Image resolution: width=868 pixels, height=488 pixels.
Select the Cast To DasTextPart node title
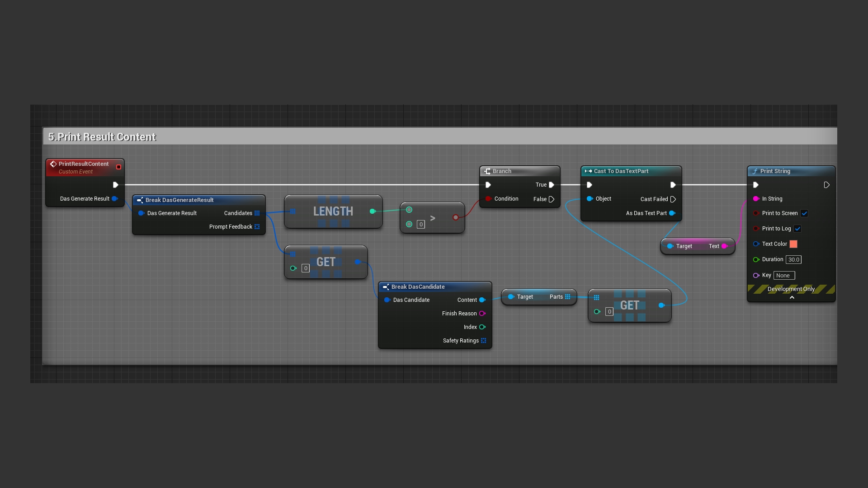(621, 171)
